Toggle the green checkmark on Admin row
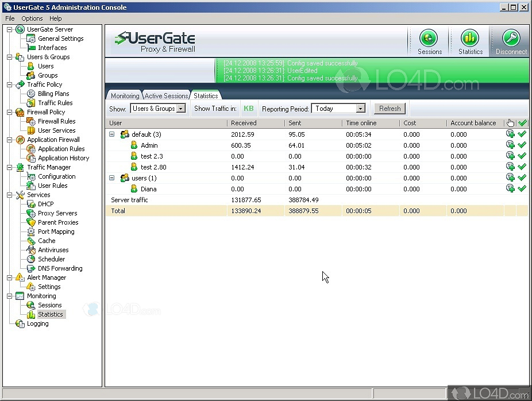The image size is (532, 401). (x=522, y=145)
